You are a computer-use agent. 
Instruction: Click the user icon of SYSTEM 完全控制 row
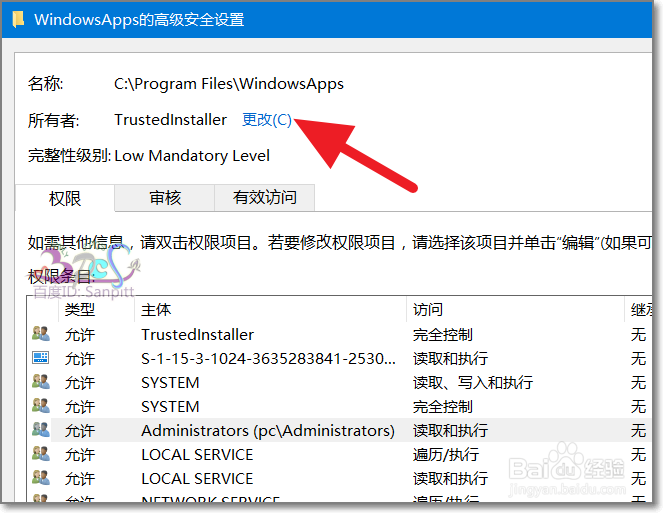click(41, 406)
